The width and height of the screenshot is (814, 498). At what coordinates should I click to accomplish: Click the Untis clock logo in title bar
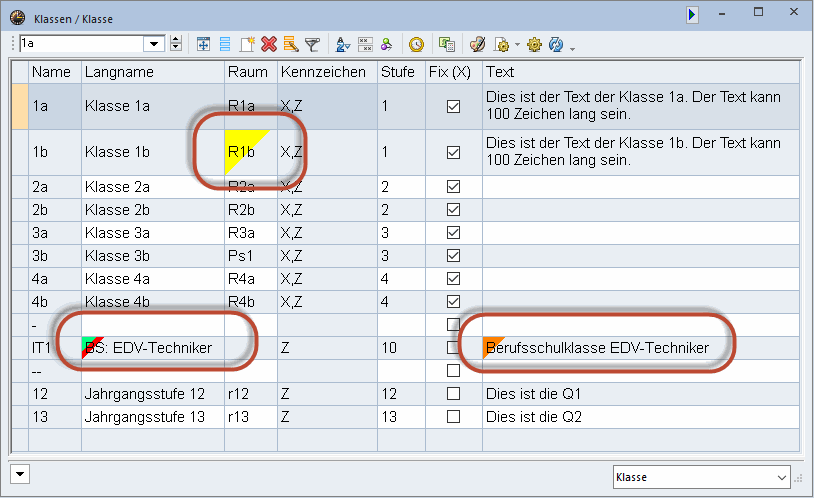pos(17,18)
